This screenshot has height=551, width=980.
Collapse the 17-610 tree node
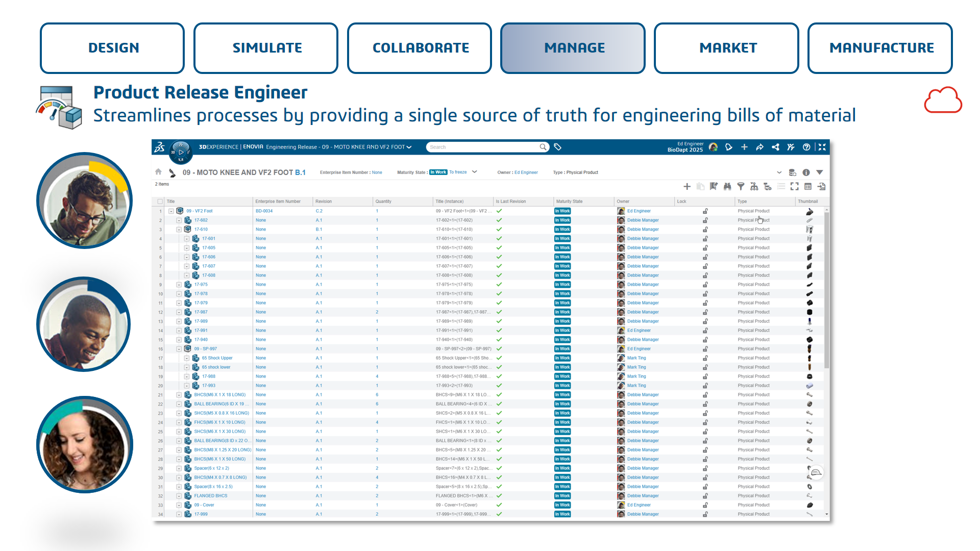coord(179,230)
